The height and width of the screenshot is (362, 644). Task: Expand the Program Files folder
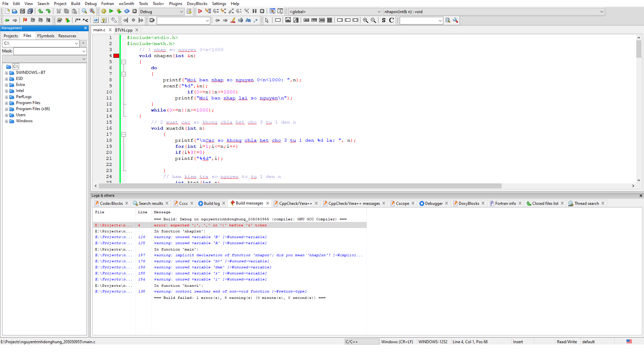(x=6, y=103)
